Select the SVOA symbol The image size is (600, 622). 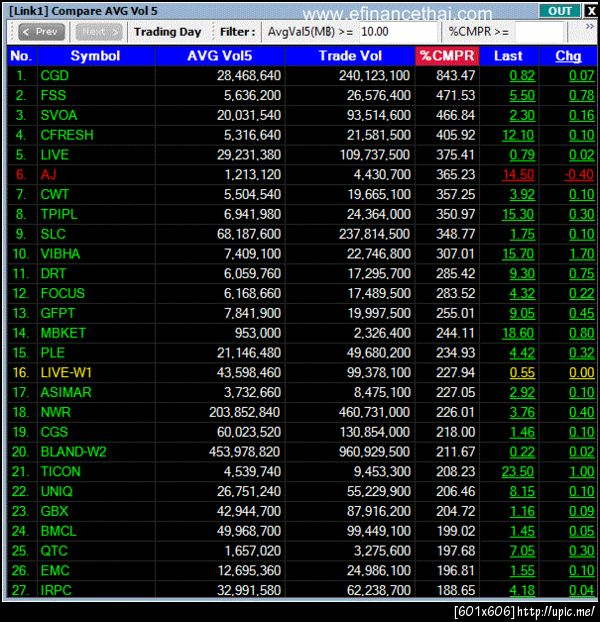[59, 115]
